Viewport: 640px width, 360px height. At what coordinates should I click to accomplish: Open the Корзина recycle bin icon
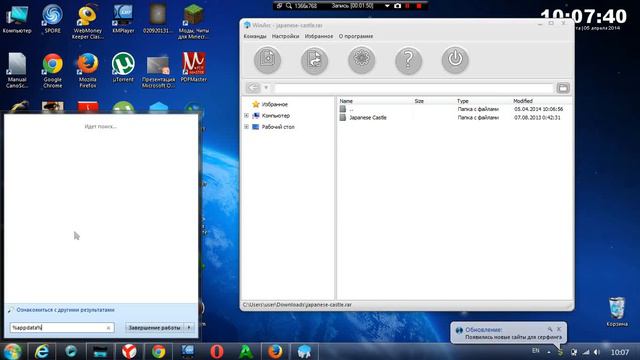(x=617, y=312)
